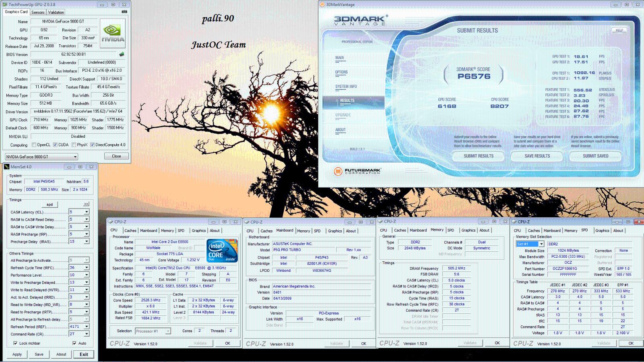The height and width of the screenshot is (362, 644).
Task: Open the Processor #1 selection dropdown
Action: coord(168,331)
